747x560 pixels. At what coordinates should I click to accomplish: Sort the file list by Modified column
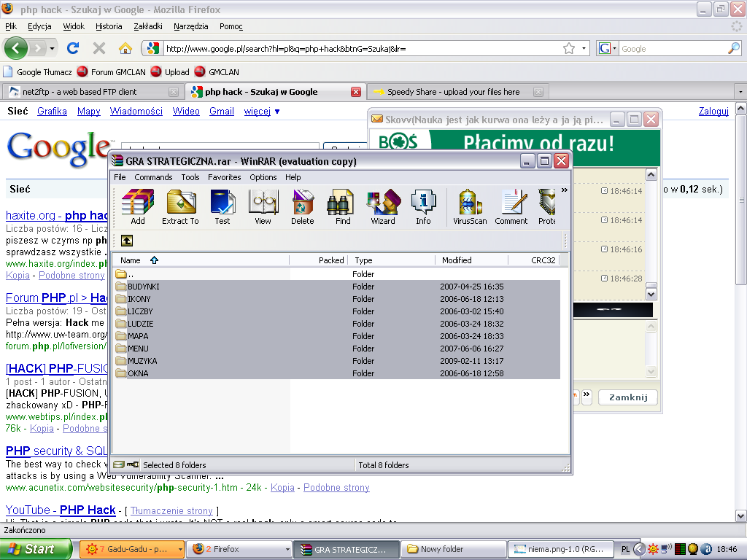457,260
